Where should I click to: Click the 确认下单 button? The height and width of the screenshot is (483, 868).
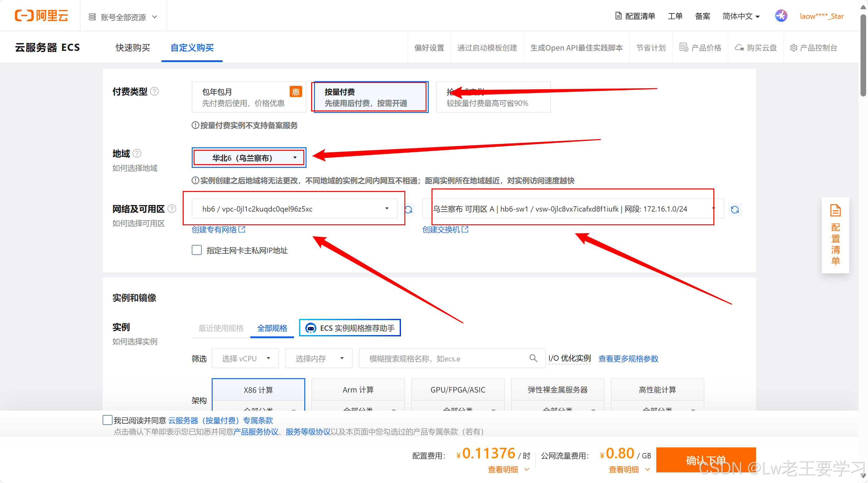point(706,460)
